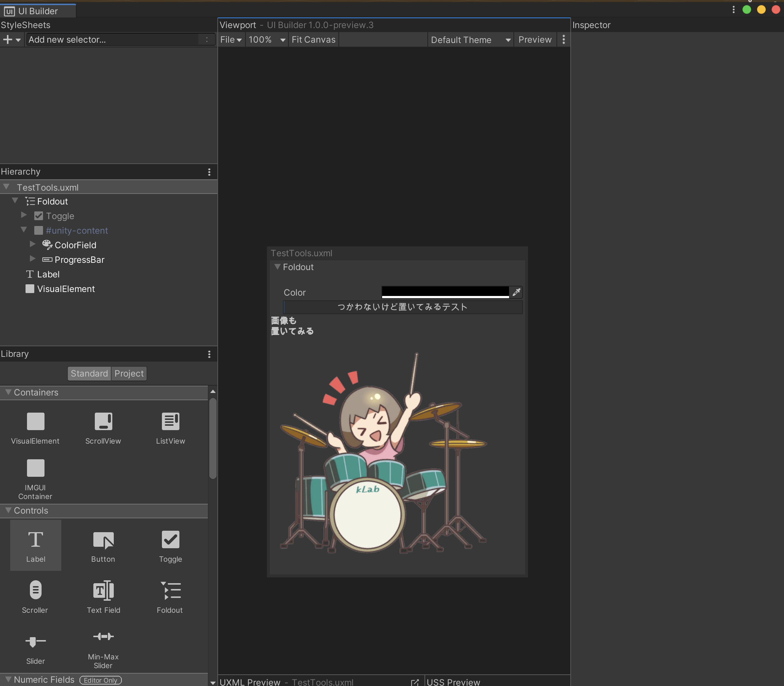Collapse the Controls library section

(8, 510)
